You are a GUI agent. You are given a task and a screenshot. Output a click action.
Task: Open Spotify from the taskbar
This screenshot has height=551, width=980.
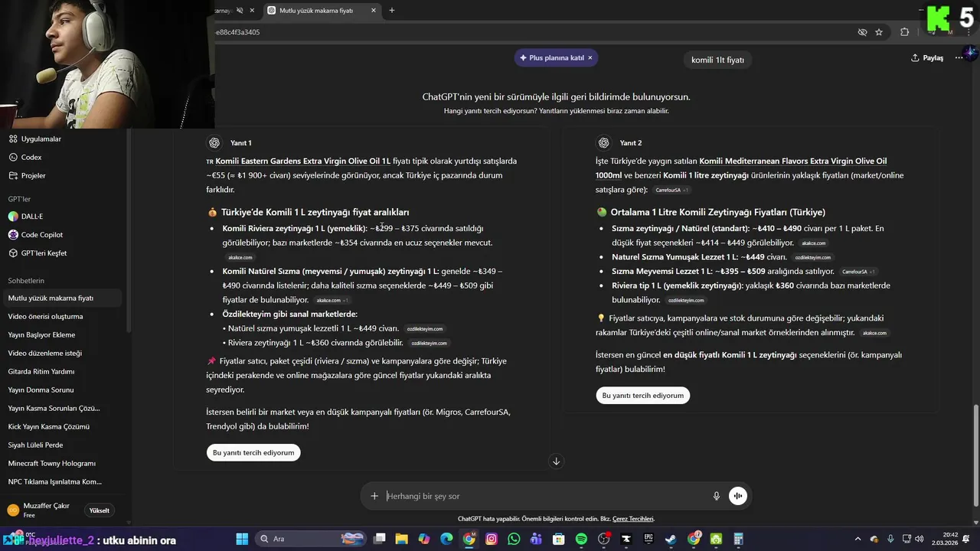tap(581, 539)
